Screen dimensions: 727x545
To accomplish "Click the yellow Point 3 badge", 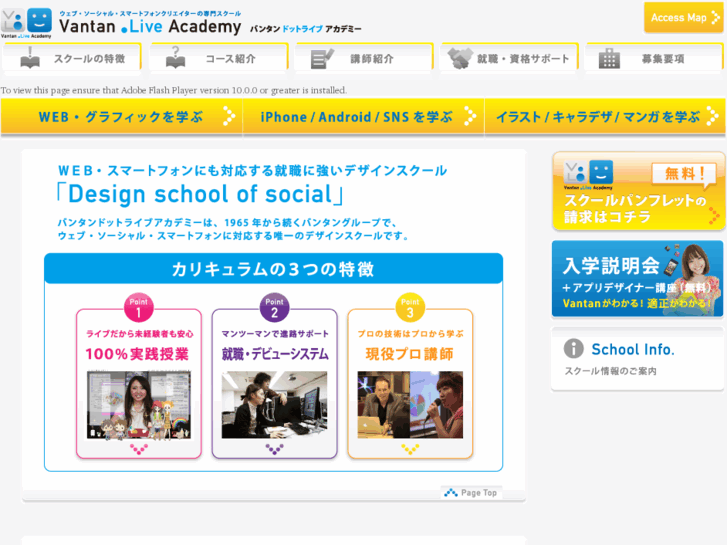I will [x=410, y=308].
